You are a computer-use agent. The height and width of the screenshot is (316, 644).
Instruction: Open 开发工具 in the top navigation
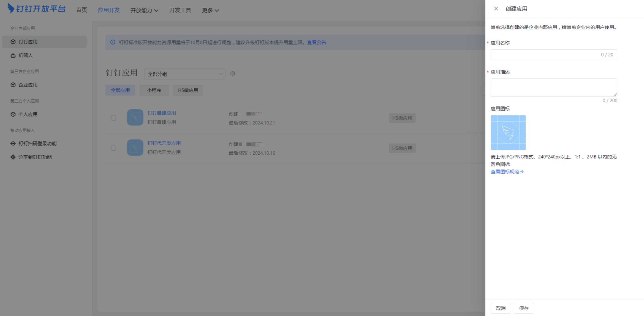tap(180, 10)
